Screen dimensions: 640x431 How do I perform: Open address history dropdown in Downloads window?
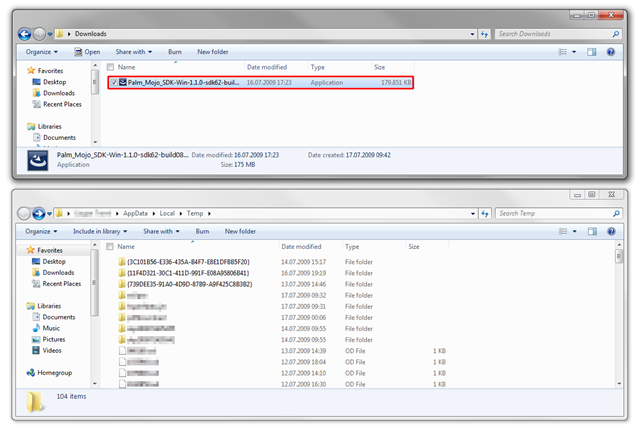(472, 34)
